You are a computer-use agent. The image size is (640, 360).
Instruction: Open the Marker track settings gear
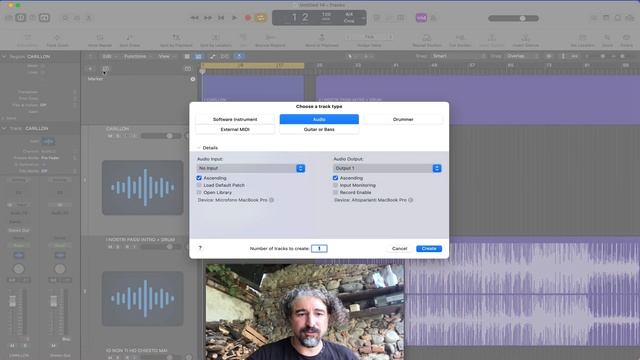[x=193, y=79]
